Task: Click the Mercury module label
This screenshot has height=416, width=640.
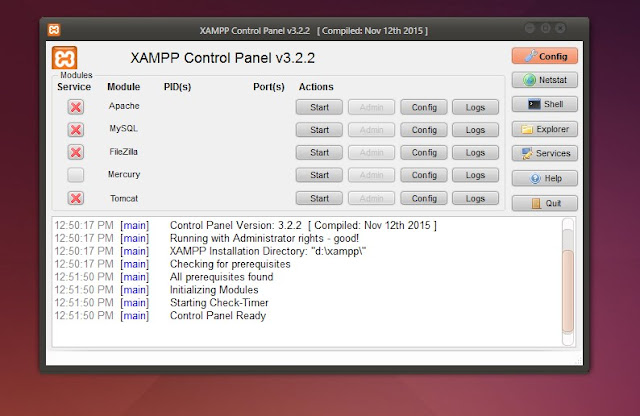Action: 124,174
